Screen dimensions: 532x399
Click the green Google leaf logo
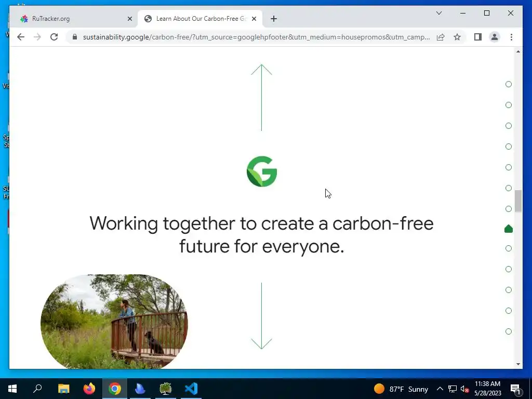pos(262,171)
